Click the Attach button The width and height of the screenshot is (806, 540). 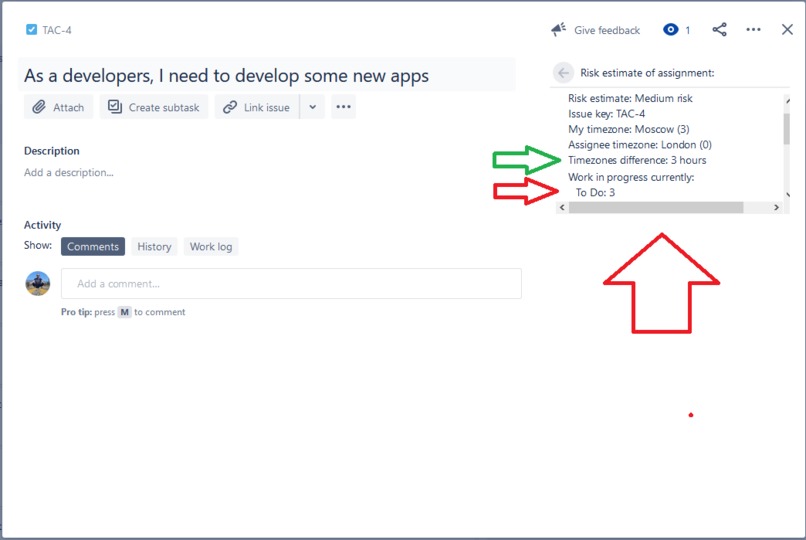(x=58, y=107)
